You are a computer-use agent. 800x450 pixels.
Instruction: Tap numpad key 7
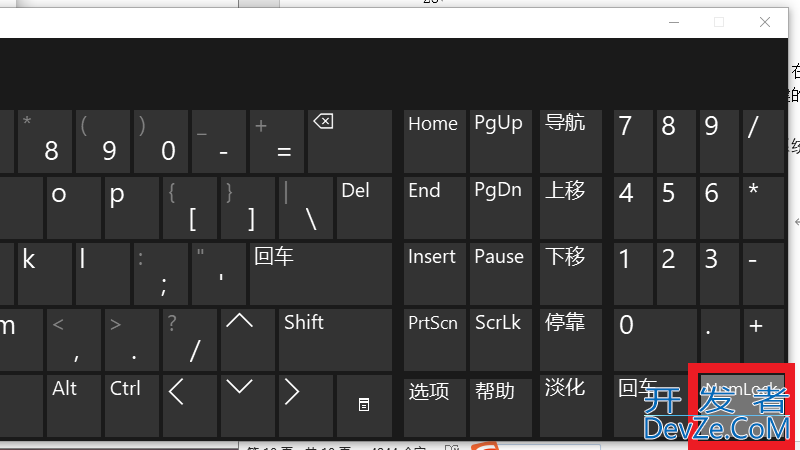tap(633, 141)
